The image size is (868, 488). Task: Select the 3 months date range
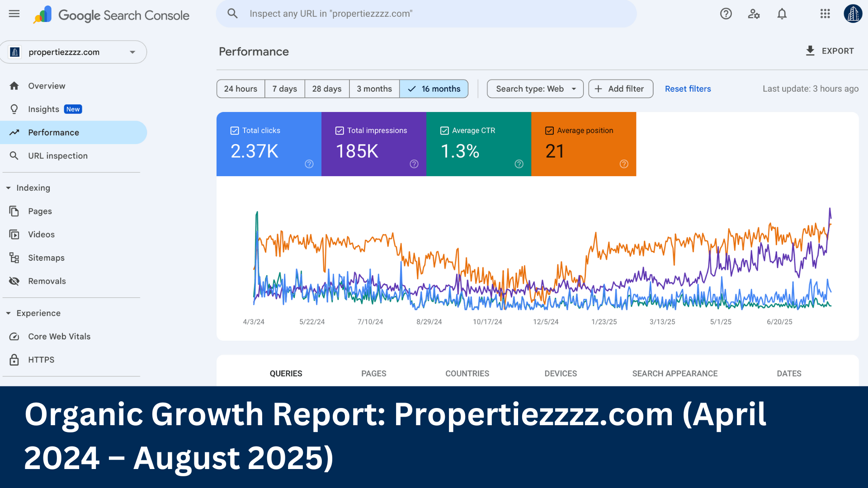coord(374,89)
